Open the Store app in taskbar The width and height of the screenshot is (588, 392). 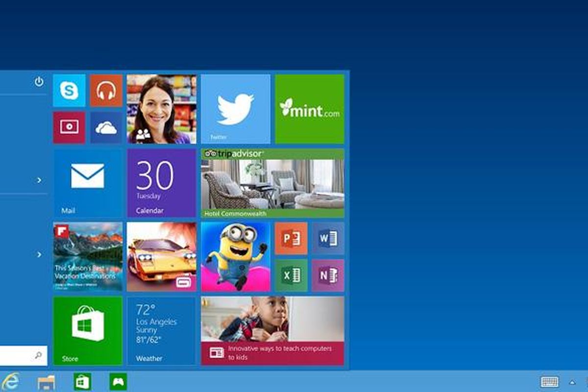82,382
